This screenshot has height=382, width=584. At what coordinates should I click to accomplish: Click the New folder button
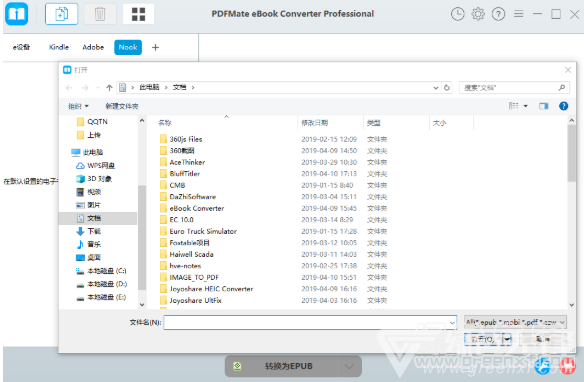pyautogui.click(x=122, y=106)
